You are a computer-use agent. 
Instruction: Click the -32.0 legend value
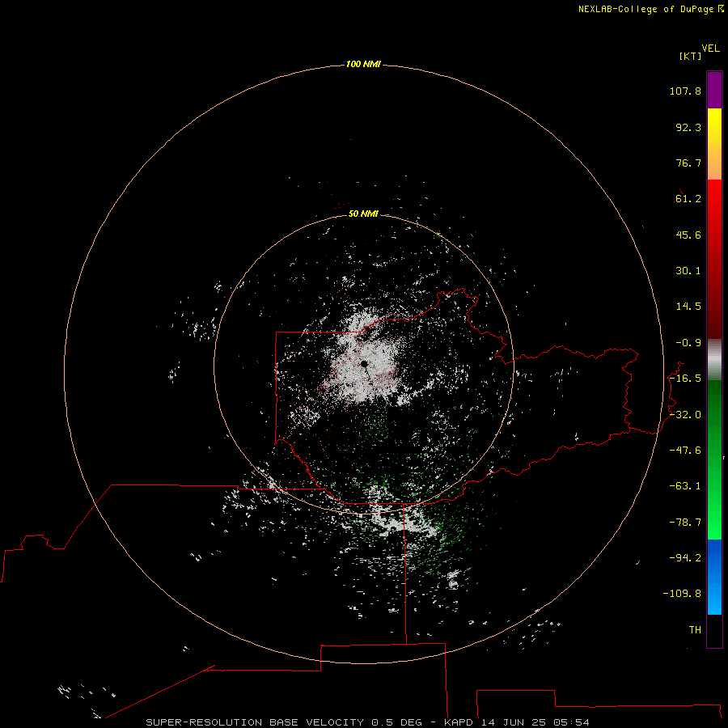point(685,415)
